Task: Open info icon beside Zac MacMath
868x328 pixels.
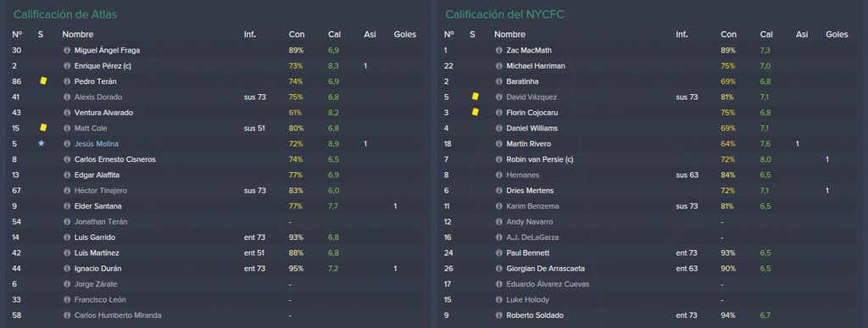Action: [x=498, y=50]
